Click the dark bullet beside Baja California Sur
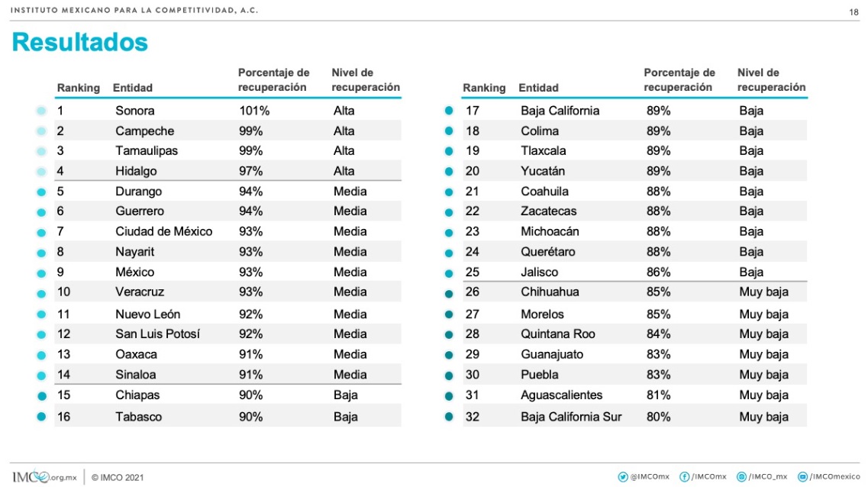This screenshot has height=487, width=868. click(449, 417)
